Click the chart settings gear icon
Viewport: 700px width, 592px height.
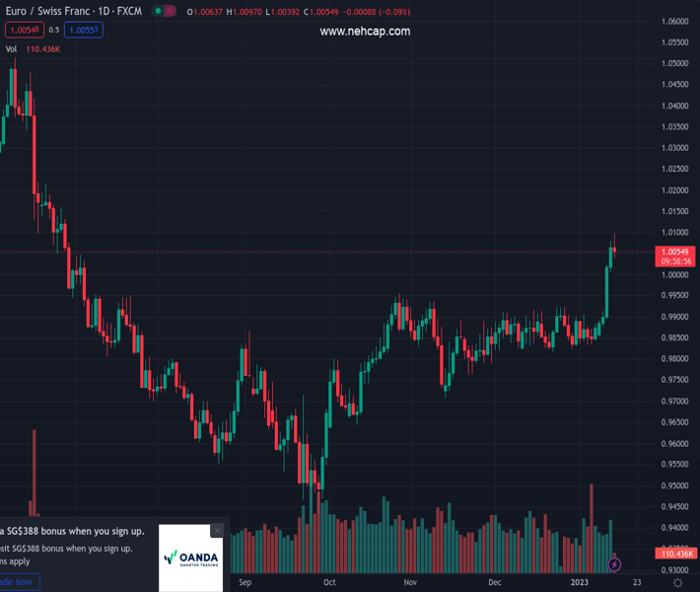[676, 582]
